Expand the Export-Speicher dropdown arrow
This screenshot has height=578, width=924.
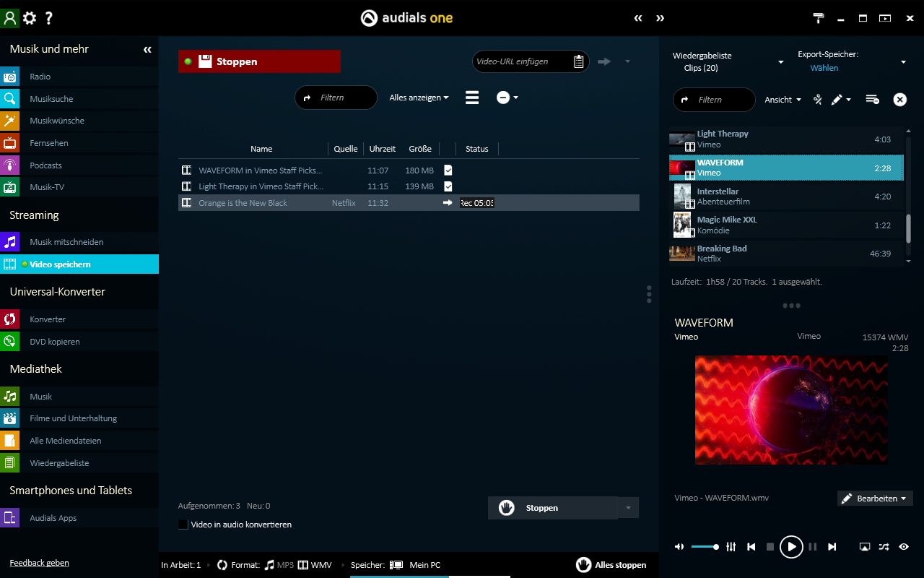point(903,62)
